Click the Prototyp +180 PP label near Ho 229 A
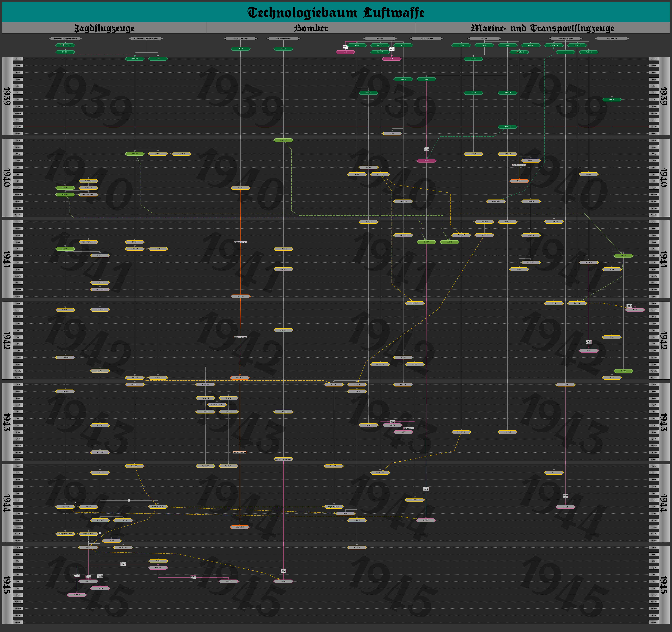672x632 pixels. coord(123,564)
